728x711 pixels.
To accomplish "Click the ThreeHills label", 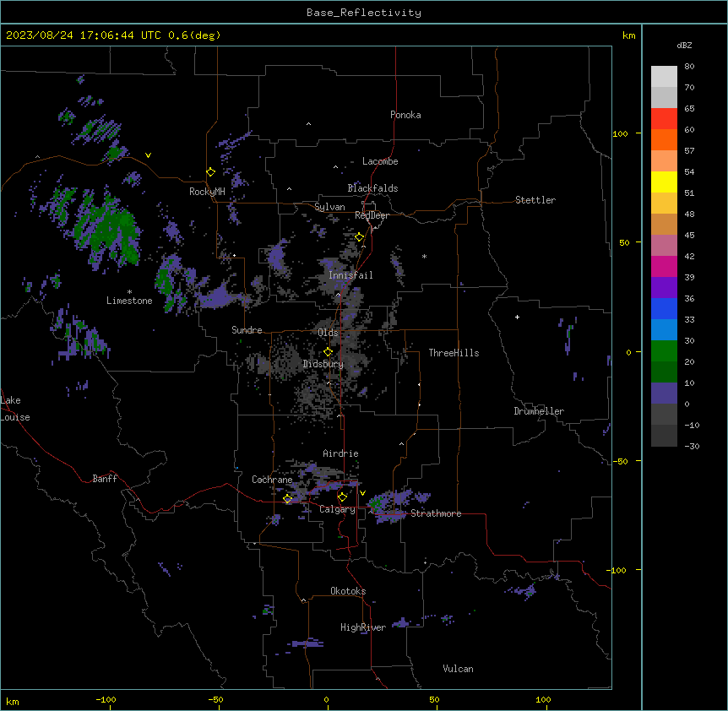I will pyautogui.click(x=454, y=353).
